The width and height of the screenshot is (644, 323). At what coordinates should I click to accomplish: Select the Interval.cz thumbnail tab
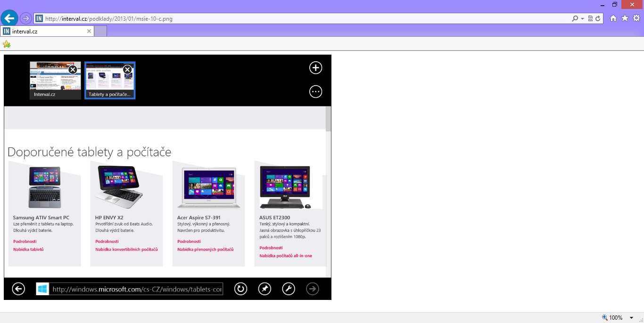pyautogui.click(x=55, y=81)
